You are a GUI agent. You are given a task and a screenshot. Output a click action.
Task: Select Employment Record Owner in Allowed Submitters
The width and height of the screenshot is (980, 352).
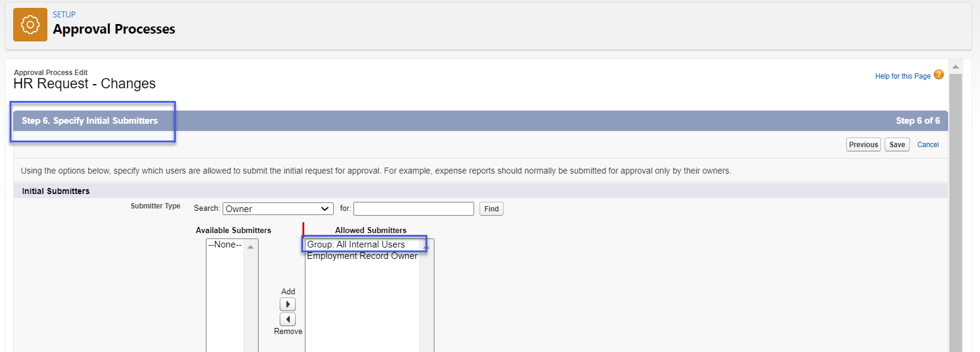pyautogui.click(x=362, y=256)
